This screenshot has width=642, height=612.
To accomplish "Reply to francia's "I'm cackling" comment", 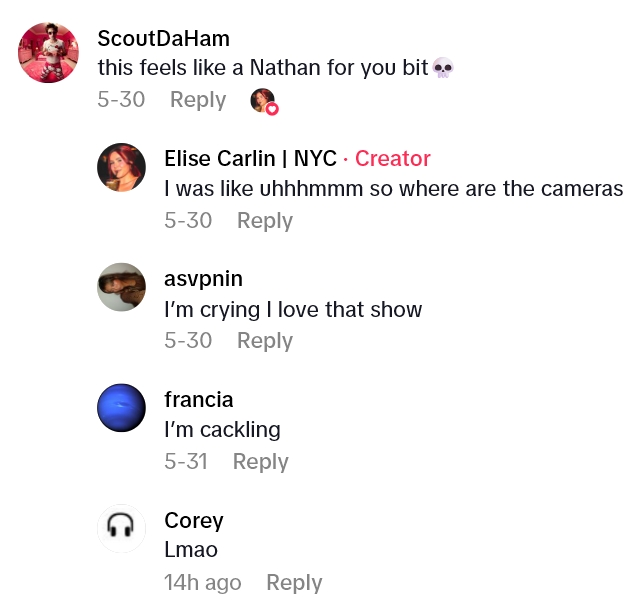I will pos(260,462).
